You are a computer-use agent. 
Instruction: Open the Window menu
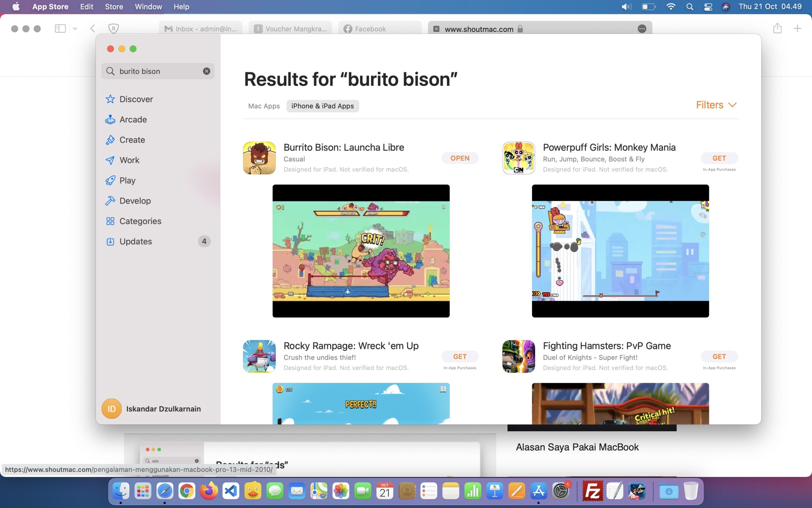(148, 7)
